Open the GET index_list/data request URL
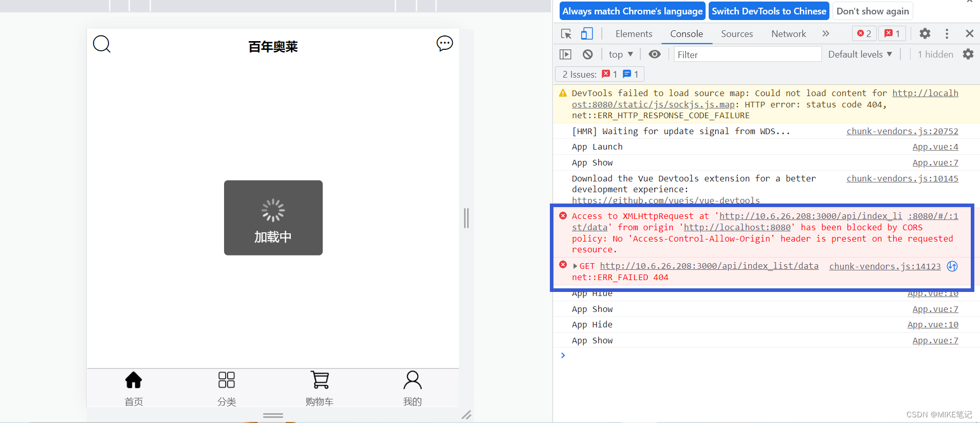This screenshot has width=980, height=423. [709, 266]
